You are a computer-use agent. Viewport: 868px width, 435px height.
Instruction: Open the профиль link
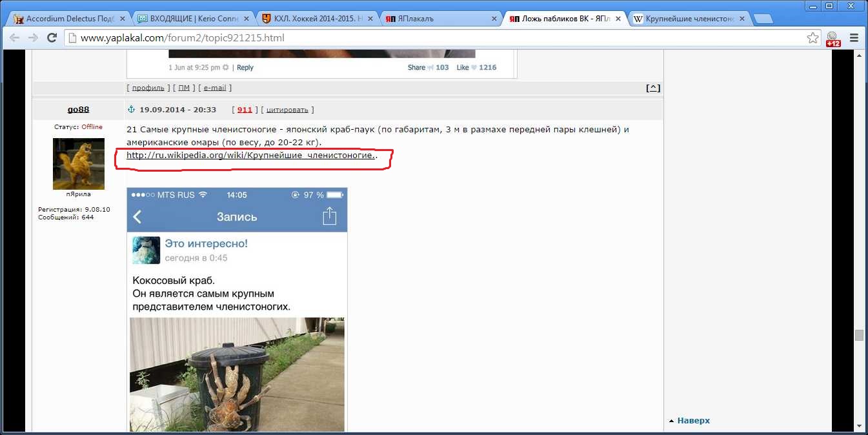click(148, 88)
